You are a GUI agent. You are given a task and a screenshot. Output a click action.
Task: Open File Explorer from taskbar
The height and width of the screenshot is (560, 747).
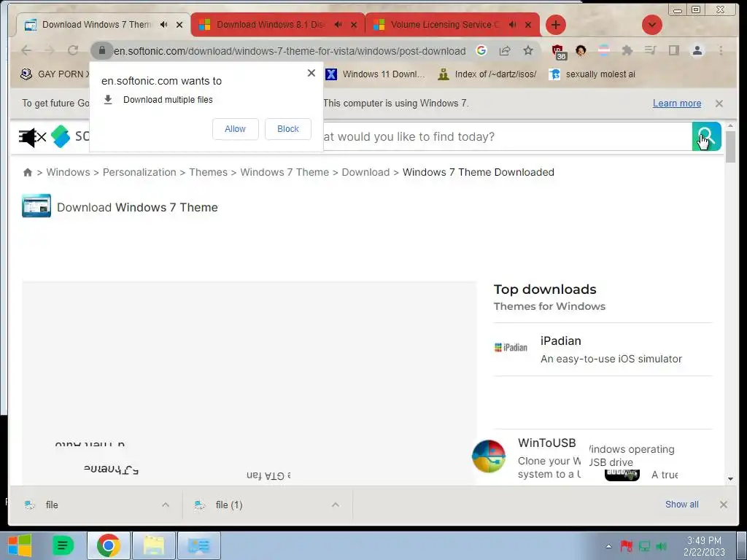(154, 545)
